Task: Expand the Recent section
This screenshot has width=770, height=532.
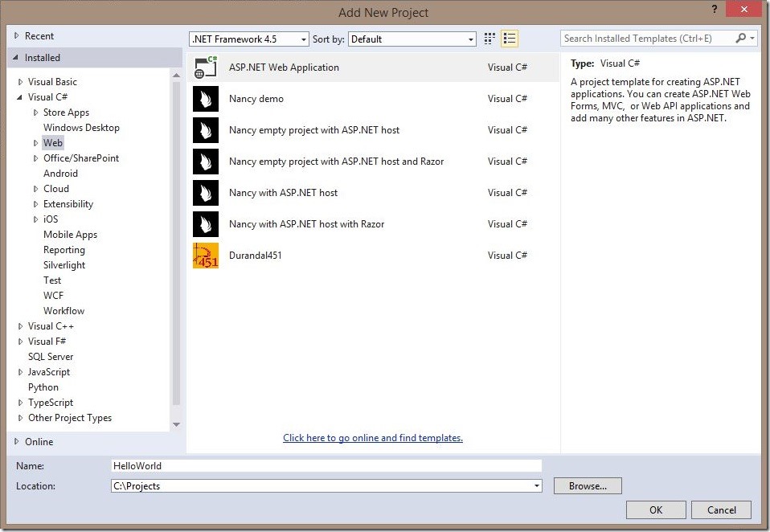Action: tap(16, 36)
